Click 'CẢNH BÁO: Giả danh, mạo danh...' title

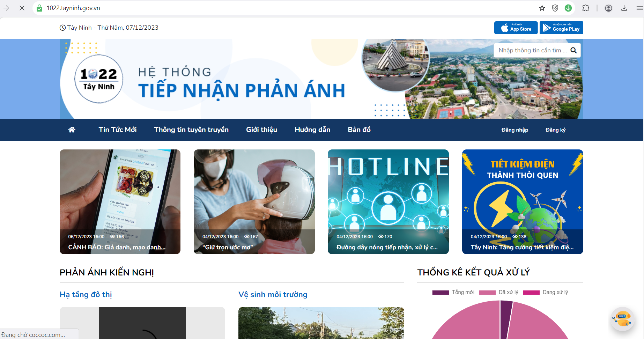(117, 247)
